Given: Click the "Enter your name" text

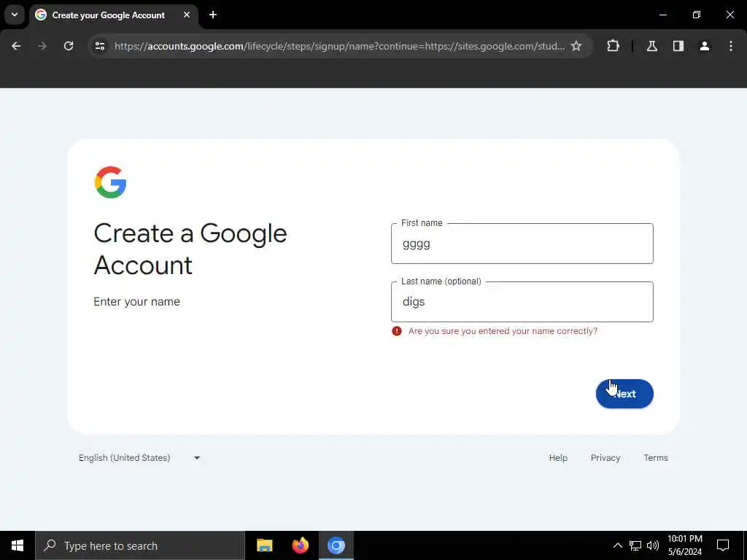Looking at the screenshot, I should (x=136, y=301).
